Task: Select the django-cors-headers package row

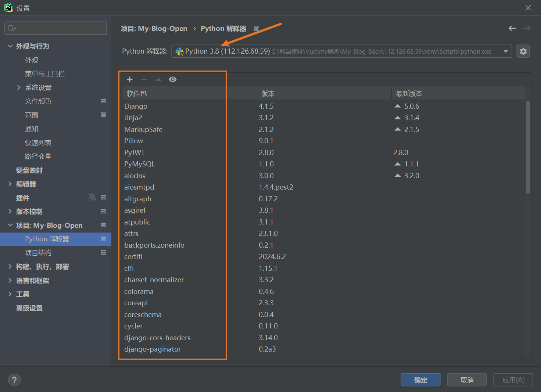Action: point(323,338)
